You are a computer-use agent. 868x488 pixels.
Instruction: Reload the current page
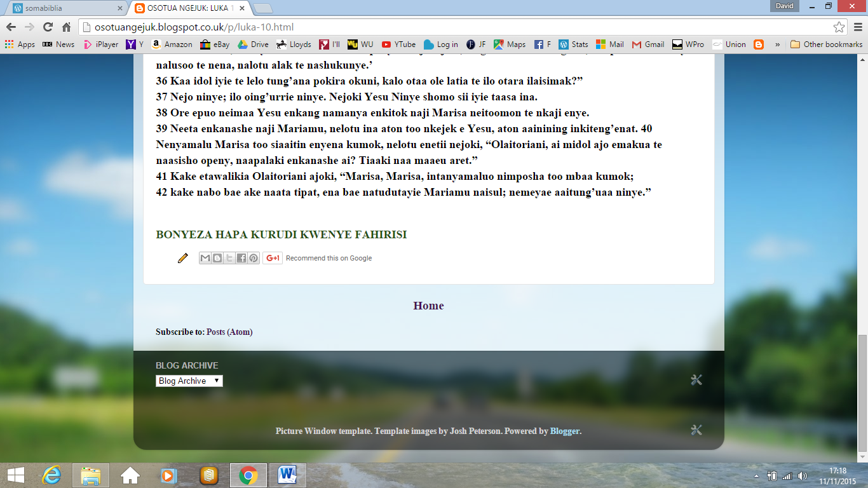pos(48,27)
